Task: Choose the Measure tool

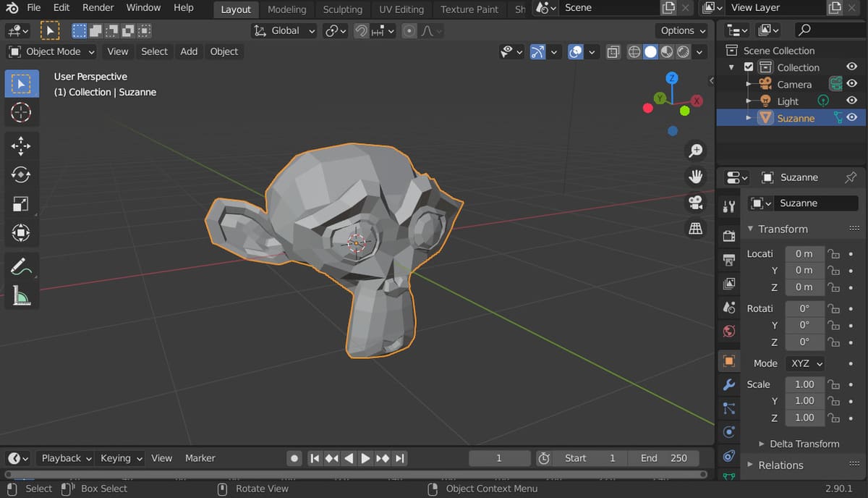Action: (x=22, y=295)
